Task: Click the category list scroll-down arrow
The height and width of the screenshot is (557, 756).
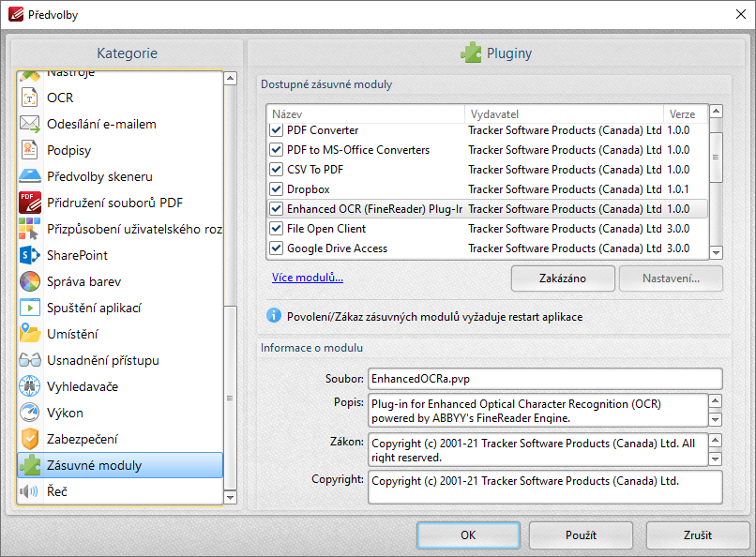Action: 231,497
